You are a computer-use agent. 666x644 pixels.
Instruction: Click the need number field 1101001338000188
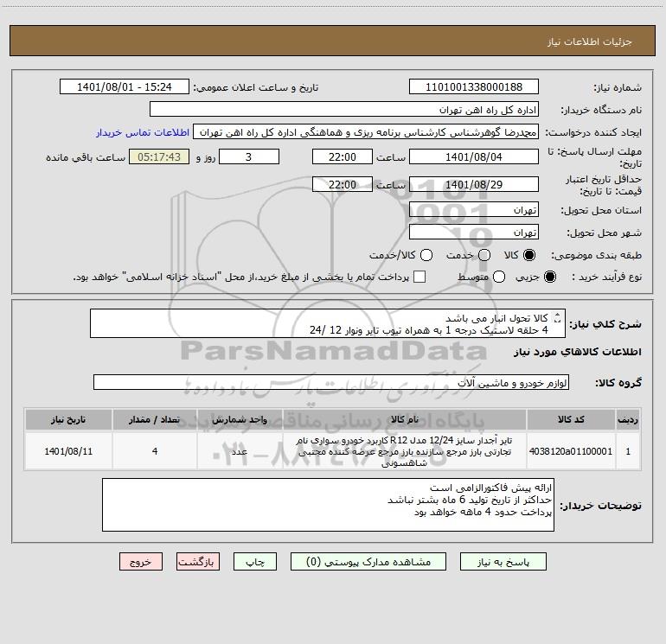tap(474, 86)
